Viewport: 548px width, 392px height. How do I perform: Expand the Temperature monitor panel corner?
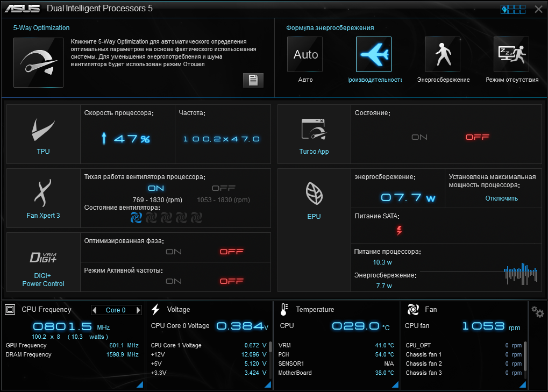click(395, 384)
